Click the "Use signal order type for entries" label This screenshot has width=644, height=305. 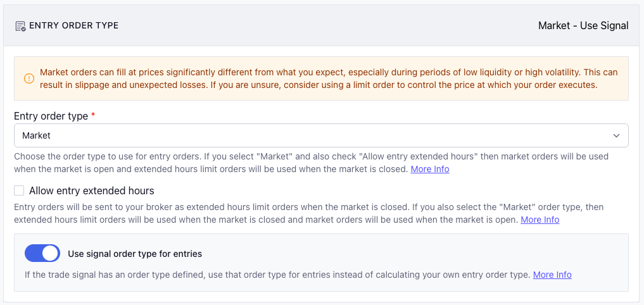point(135,254)
